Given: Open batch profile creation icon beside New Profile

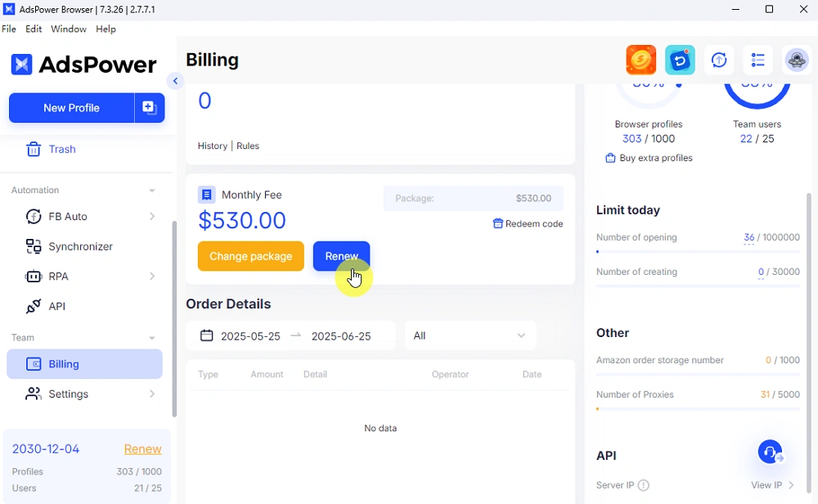Looking at the screenshot, I should point(150,108).
